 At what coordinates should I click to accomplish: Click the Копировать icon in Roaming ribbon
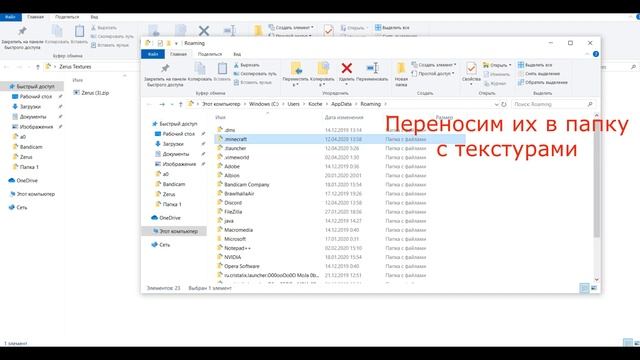200,69
